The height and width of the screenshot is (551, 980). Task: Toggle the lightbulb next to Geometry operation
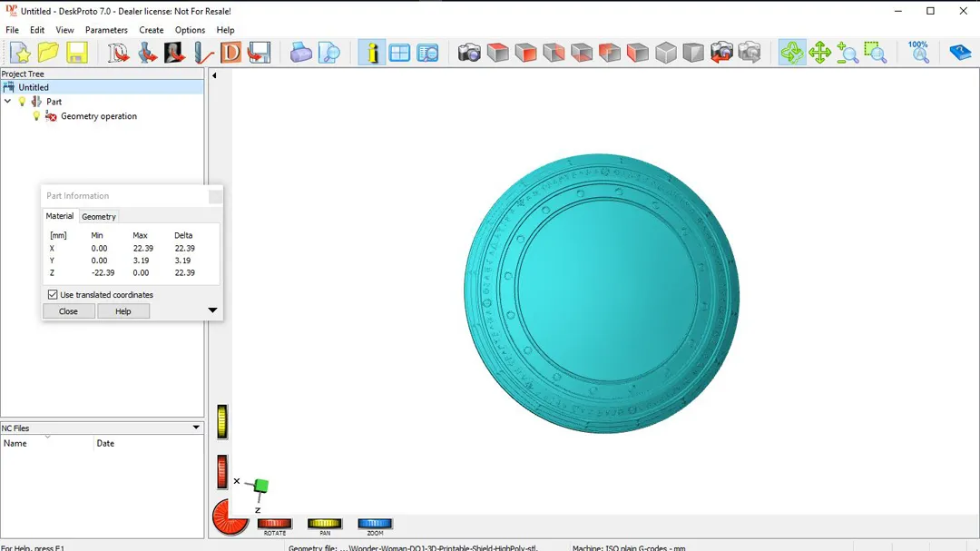click(x=36, y=116)
